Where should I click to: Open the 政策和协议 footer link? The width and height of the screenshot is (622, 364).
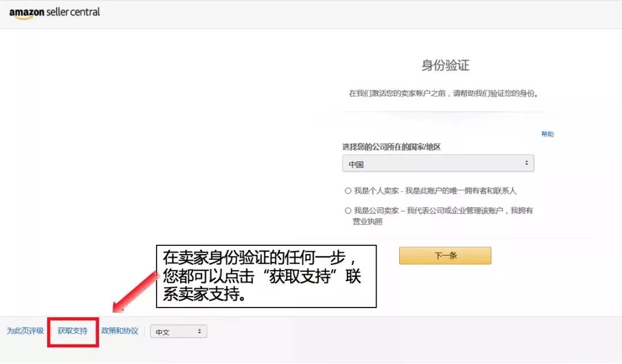(x=120, y=331)
